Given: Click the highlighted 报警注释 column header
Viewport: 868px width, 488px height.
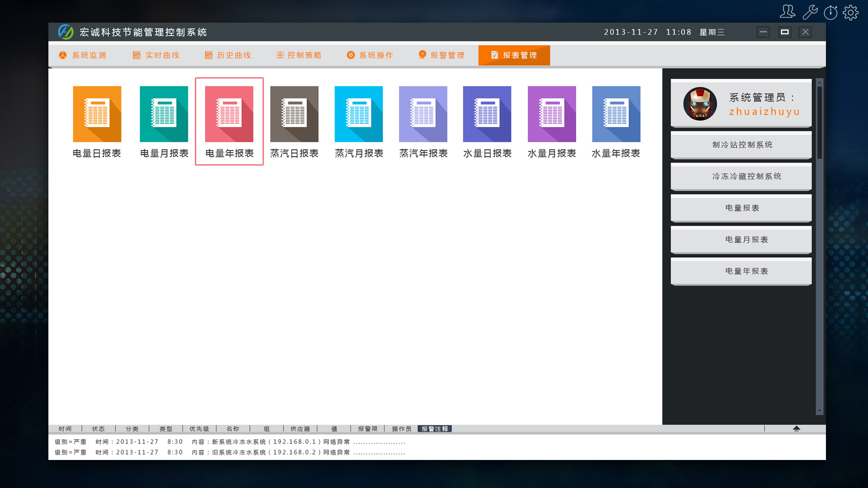Looking at the screenshot, I should tap(435, 429).
